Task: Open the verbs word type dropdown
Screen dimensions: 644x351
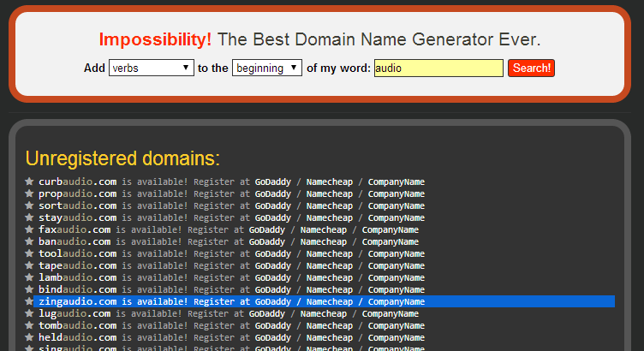Action: (151, 68)
